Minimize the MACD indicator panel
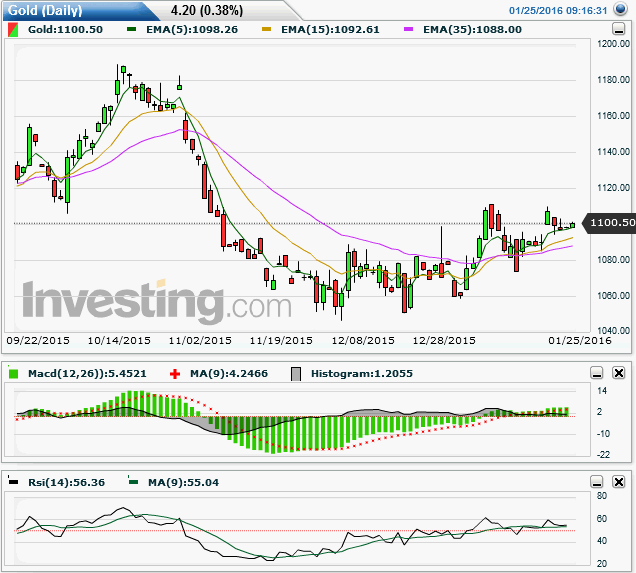The image size is (636, 573). (597, 373)
